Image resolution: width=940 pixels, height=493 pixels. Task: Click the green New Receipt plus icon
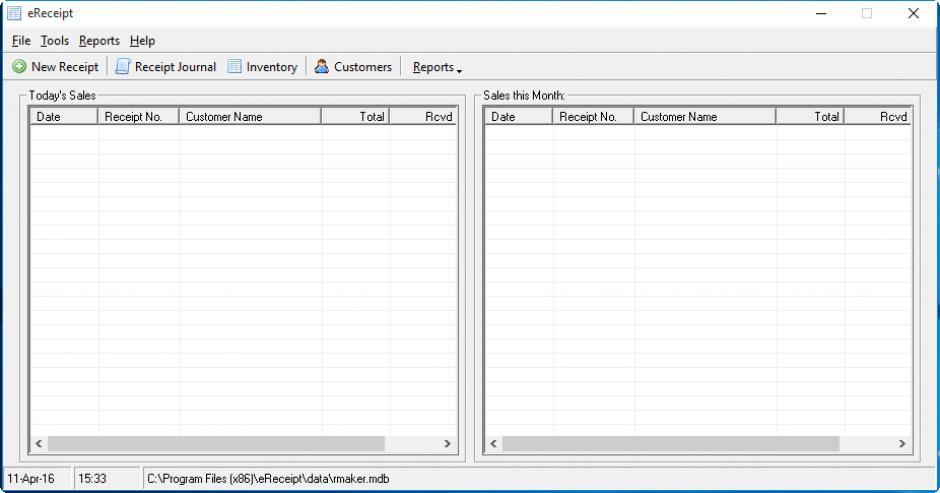[x=19, y=67]
